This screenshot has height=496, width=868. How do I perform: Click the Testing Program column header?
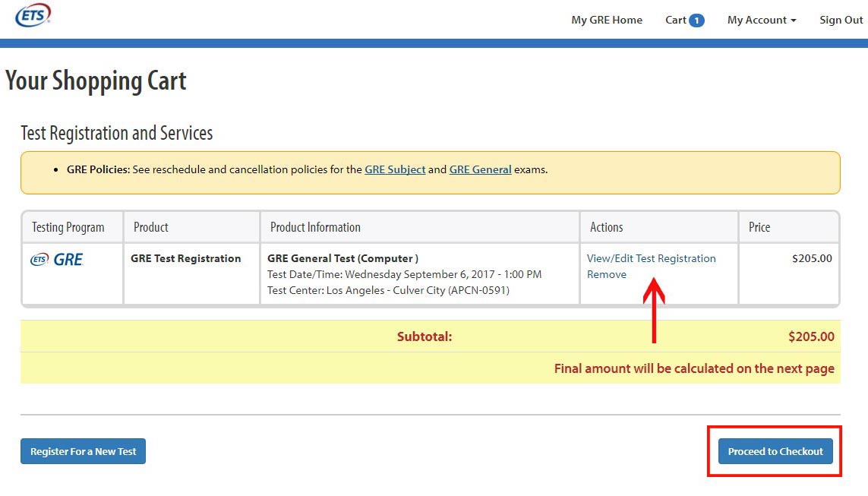68,227
